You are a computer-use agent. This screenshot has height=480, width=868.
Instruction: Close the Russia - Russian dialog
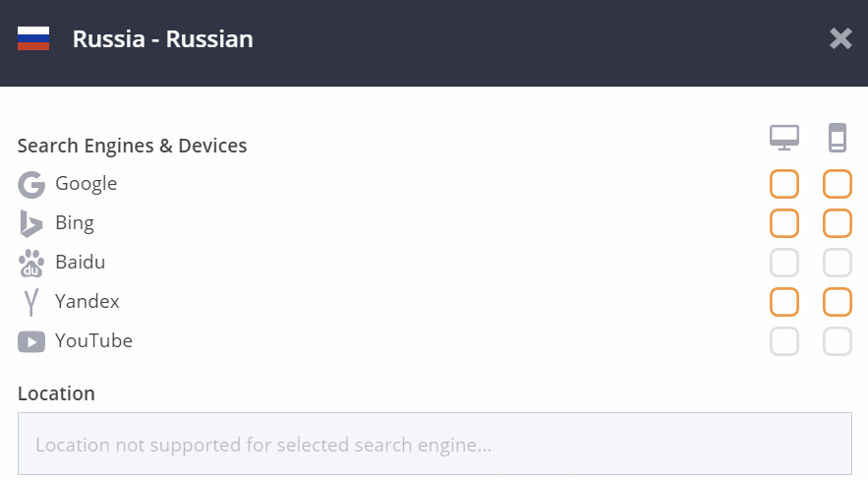pyautogui.click(x=840, y=38)
